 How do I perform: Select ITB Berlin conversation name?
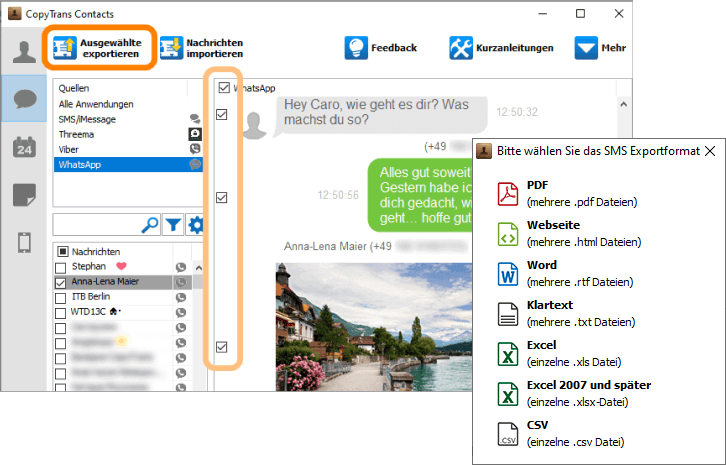tap(91, 296)
